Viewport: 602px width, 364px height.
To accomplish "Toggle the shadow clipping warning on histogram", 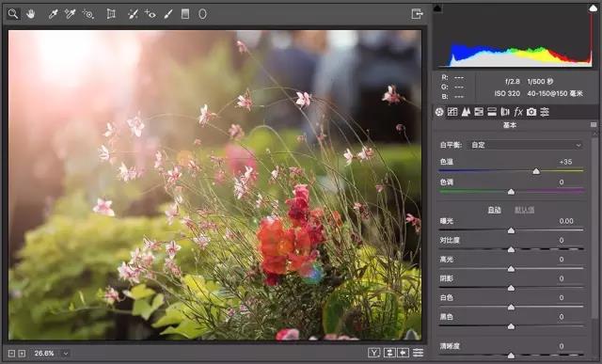I will (437, 8).
